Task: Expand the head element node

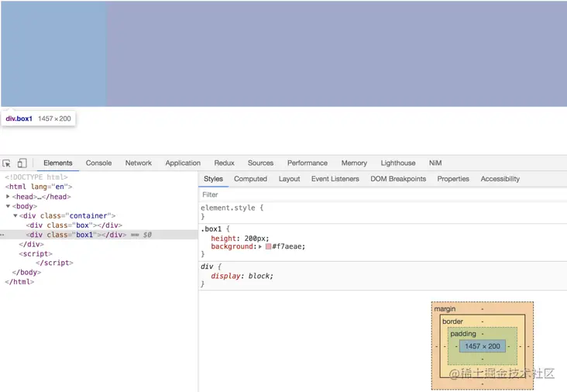Action: (x=8, y=196)
